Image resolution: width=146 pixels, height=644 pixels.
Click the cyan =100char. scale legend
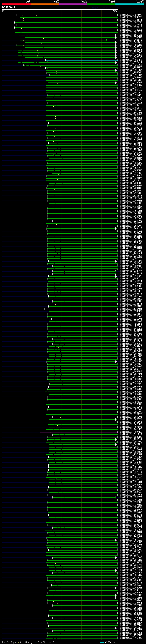click(108, 642)
